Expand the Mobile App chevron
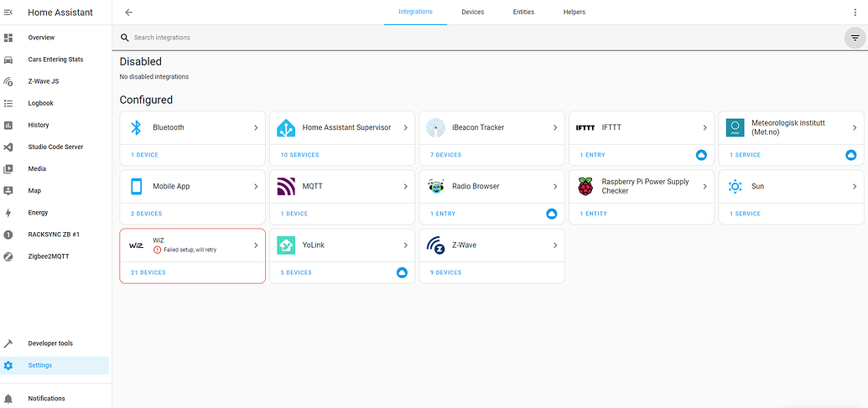The image size is (868, 408). (x=256, y=186)
